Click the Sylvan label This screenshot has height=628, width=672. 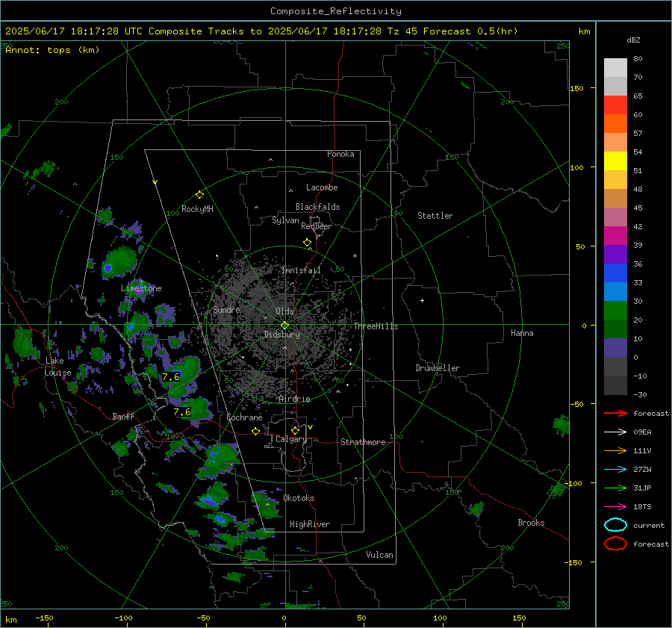(x=285, y=220)
